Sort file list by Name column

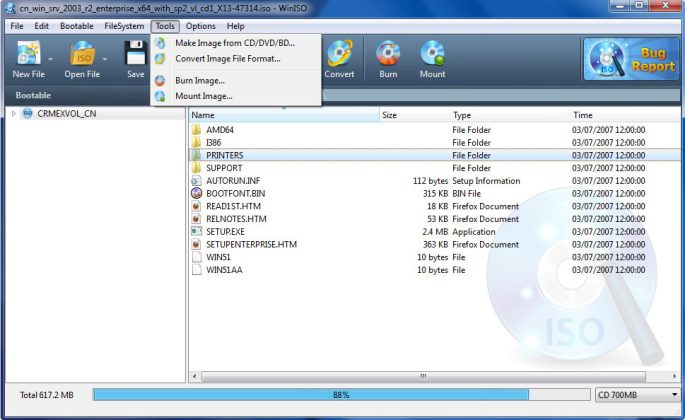pos(284,115)
